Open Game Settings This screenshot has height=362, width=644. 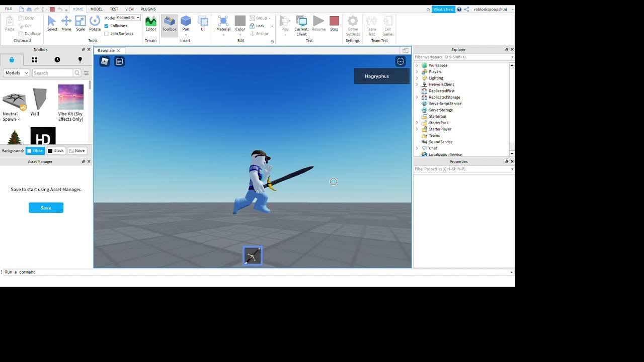tap(353, 25)
